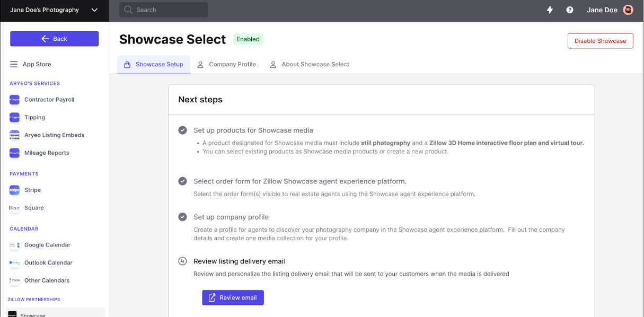
Task: Click the Set up company profile heading
Action: (x=231, y=217)
